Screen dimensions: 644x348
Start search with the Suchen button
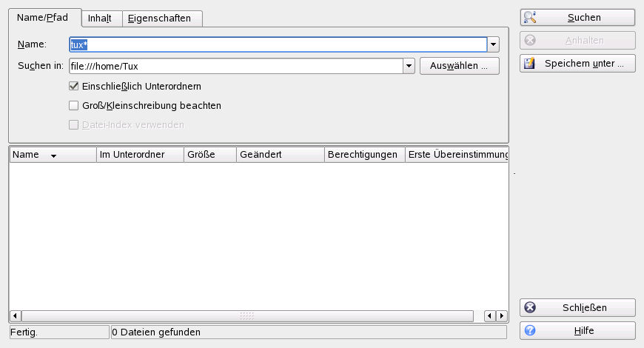[x=577, y=17]
